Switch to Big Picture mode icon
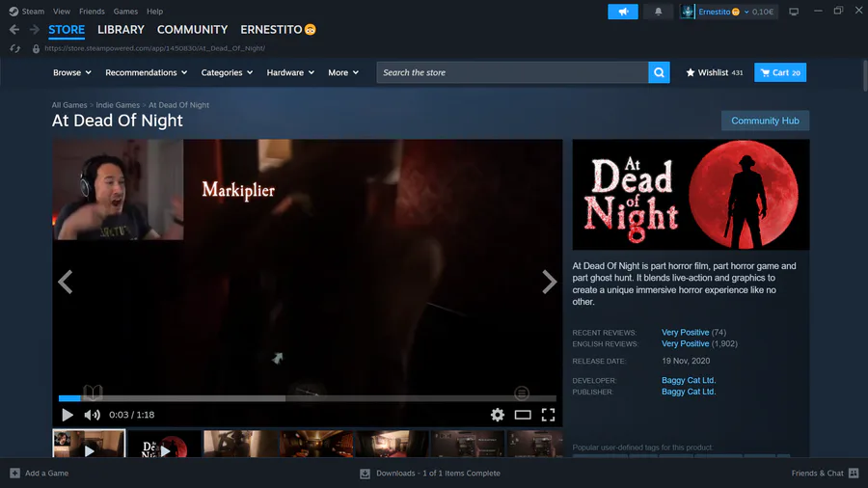The height and width of the screenshot is (488, 868). (794, 12)
